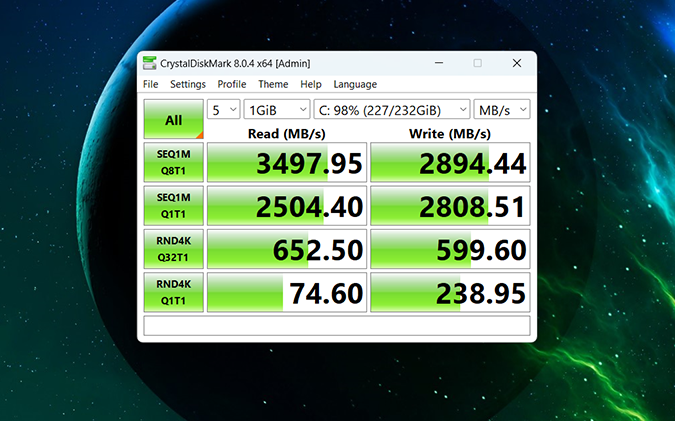Click the empty comment field at the bottom
Image resolution: width=675 pixels, height=421 pixels.
(337, 325)
